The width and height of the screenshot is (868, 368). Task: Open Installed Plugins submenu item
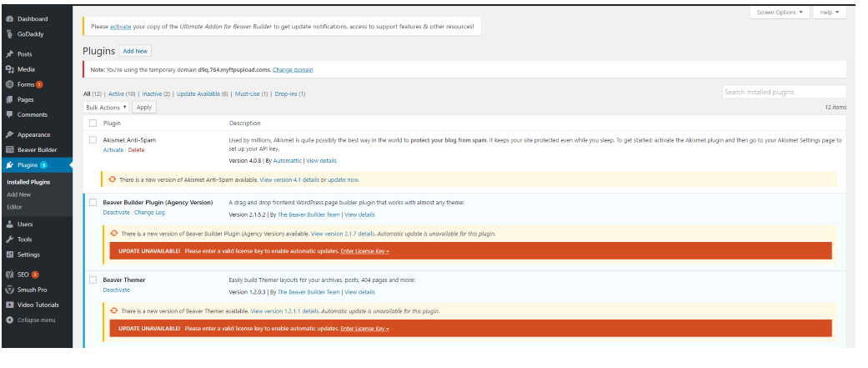point(28,182)
